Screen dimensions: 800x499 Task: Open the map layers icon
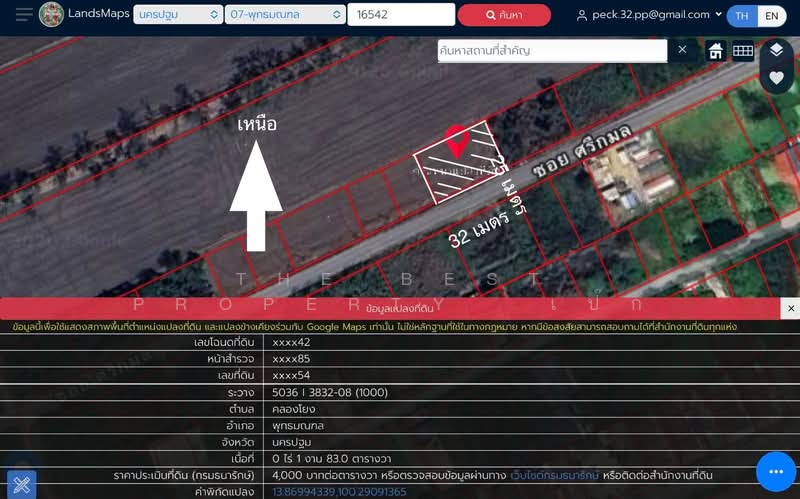point(777,51)
